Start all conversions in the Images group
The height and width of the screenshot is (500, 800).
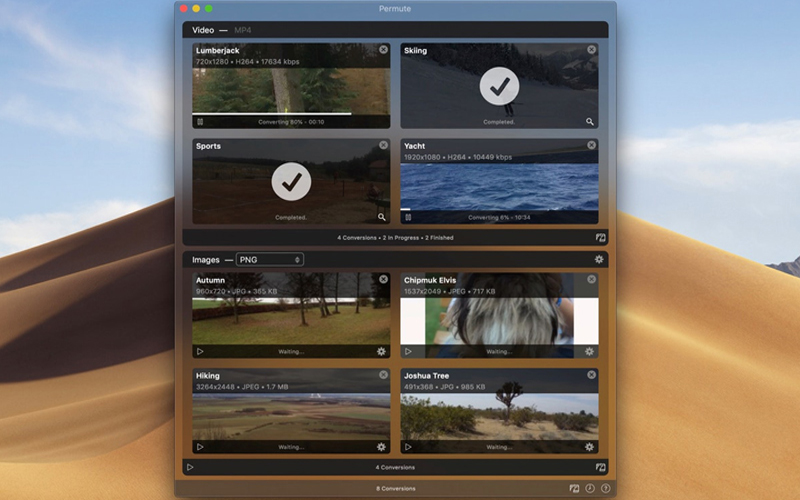pyautogui.click(x=190, y=467)
